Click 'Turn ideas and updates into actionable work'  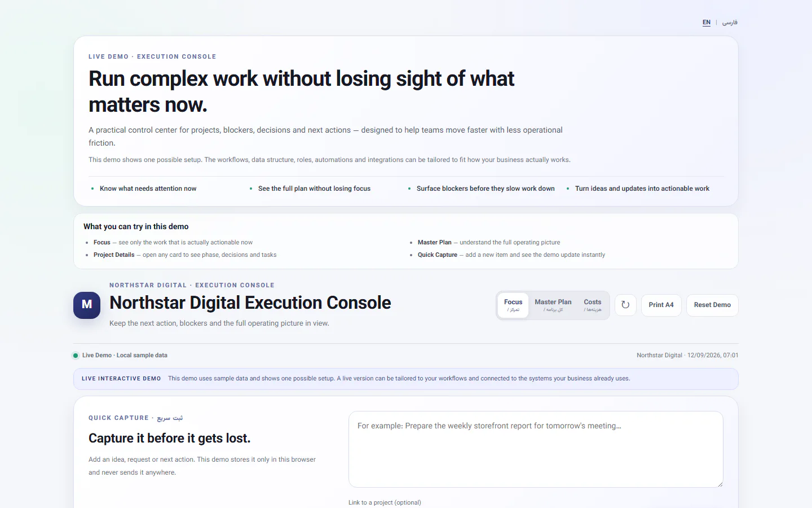coord(642,189)
